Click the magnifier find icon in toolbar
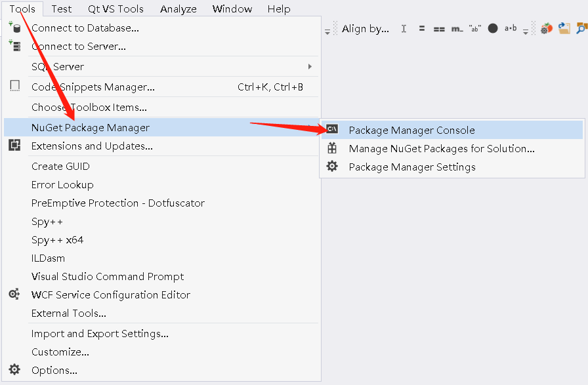This screenshot has width=588, height=385. pyautogui.click(x=582, y=28)
